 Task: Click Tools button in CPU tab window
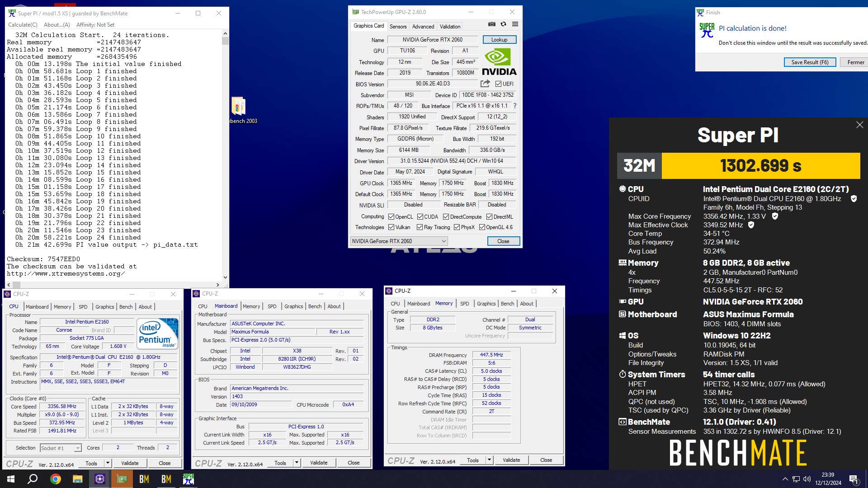click(91, 463)
